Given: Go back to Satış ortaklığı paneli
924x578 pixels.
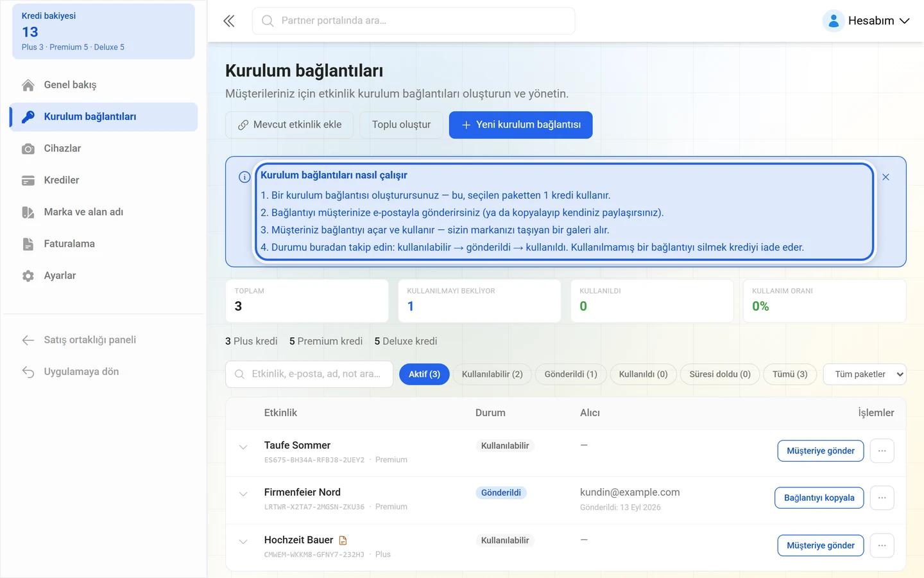Looking at the screenshot, I should coord(104,340).
